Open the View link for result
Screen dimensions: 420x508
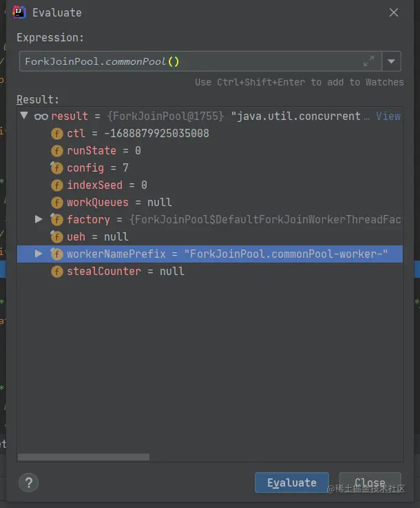[x=388, y=116]
